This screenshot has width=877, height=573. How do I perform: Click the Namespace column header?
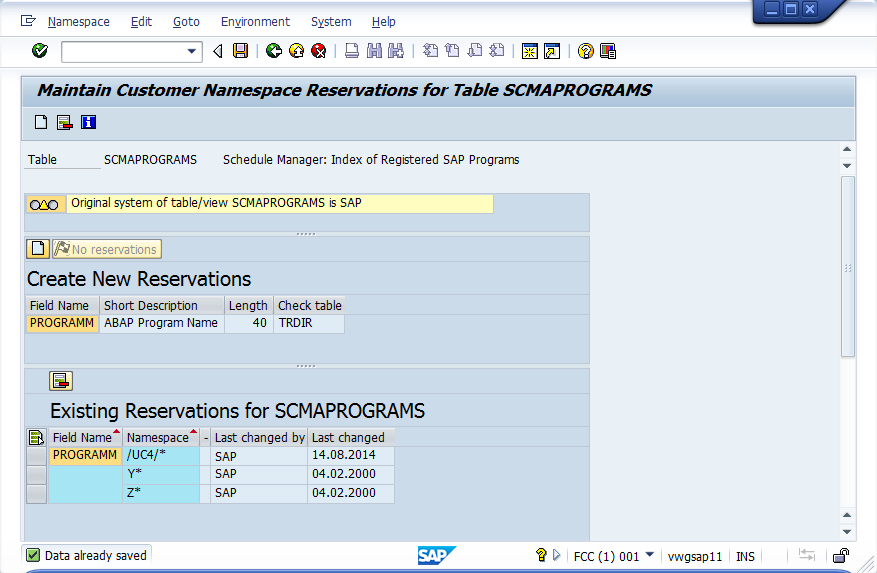[157, 437]
